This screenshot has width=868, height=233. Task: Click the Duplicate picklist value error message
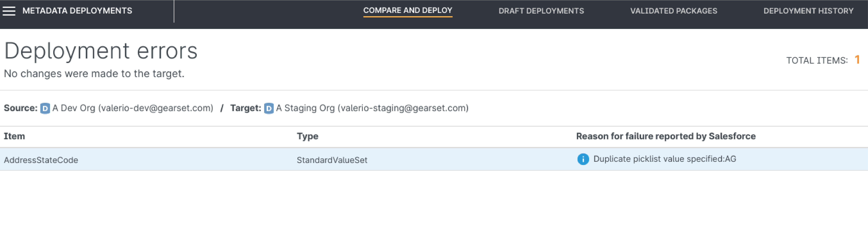tap(664, 159)
